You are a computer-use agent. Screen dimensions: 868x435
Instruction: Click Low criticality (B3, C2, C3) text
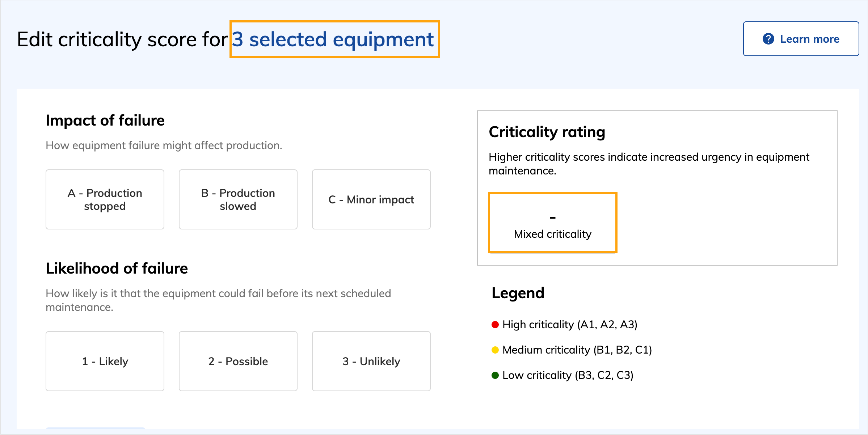click(x=568, y=375)
